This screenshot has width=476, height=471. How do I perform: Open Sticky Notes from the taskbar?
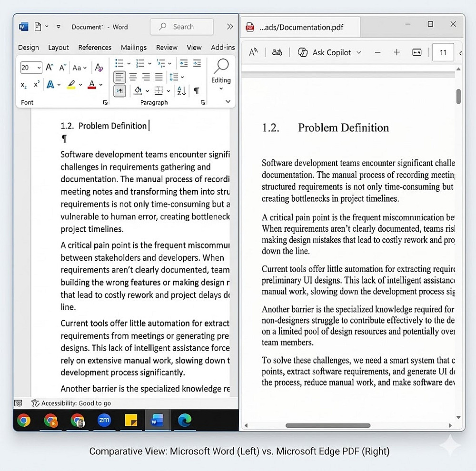tap(131, 420)
